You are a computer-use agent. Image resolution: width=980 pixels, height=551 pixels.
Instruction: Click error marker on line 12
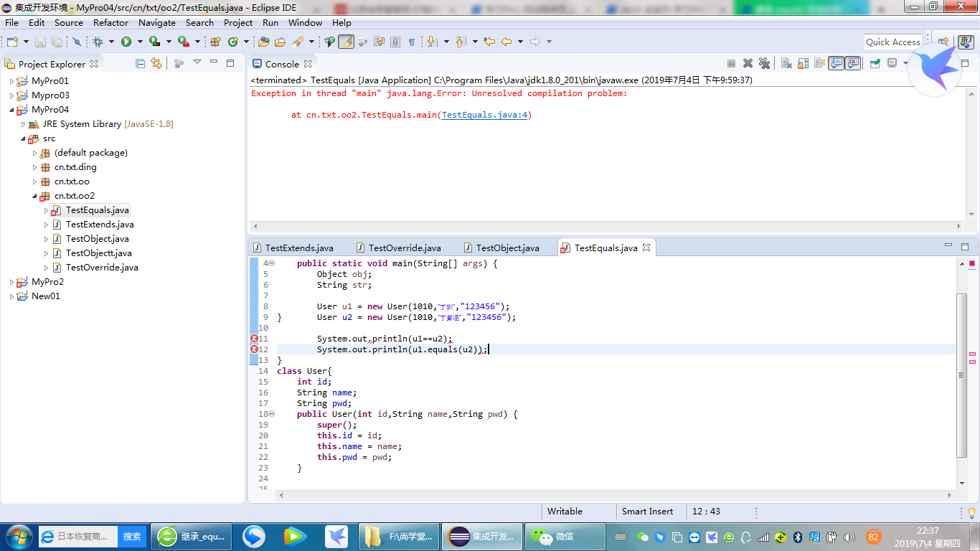tap(254, 349)
